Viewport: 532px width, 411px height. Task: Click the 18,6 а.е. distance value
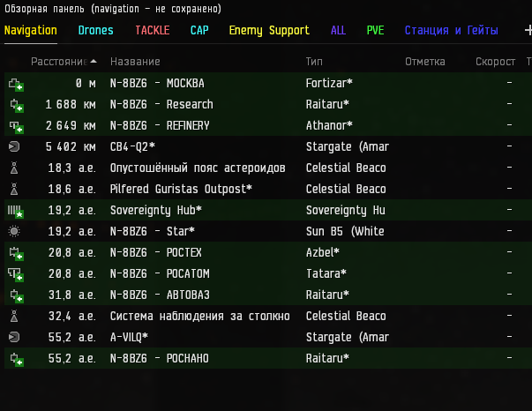pos(72,189)
